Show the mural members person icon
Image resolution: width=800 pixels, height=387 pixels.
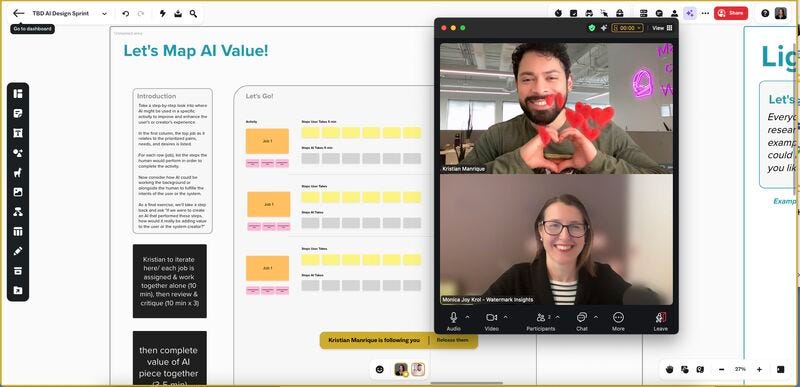(674, 14)
